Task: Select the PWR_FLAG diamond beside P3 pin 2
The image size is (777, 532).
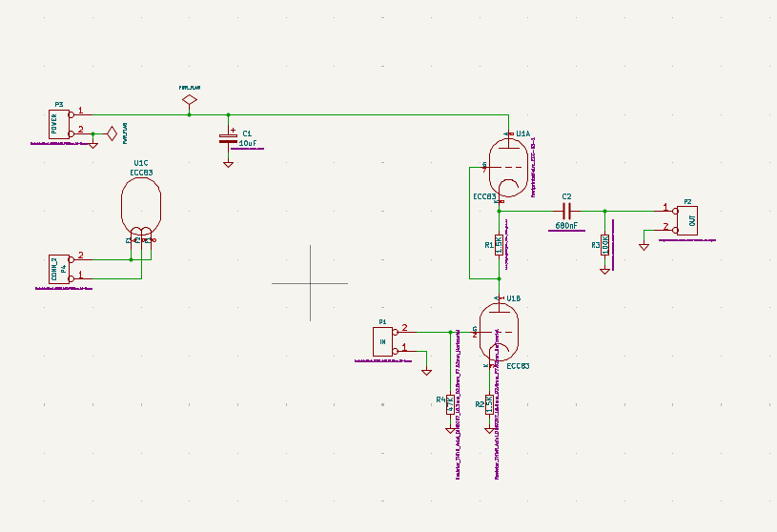Action: (112, 133)
